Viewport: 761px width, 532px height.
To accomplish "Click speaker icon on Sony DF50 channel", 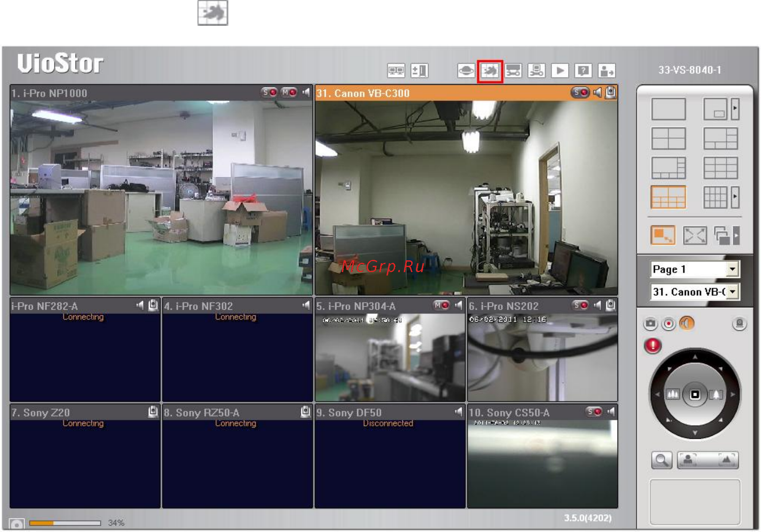I will [x=459, y=412].
